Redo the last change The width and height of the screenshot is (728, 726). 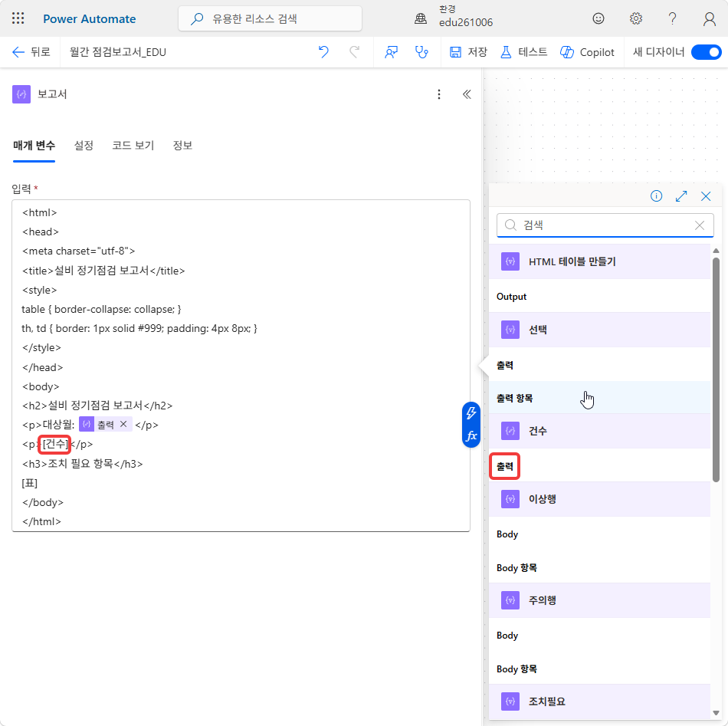354,52
